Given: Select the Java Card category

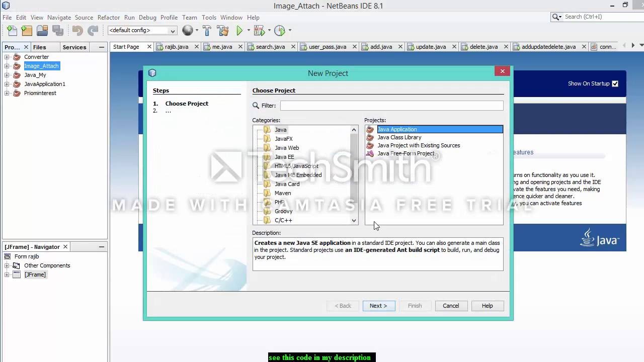Looking at the screenshot, I should [287, 184].
